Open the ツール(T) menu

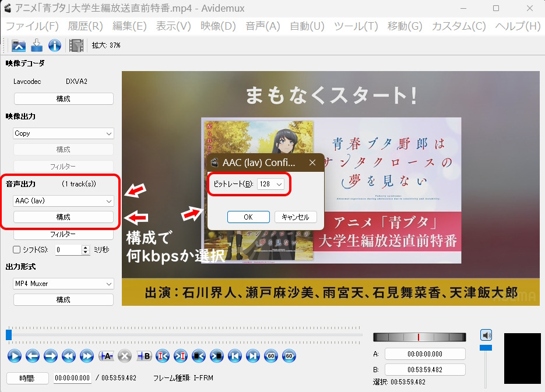coord(356,26)
